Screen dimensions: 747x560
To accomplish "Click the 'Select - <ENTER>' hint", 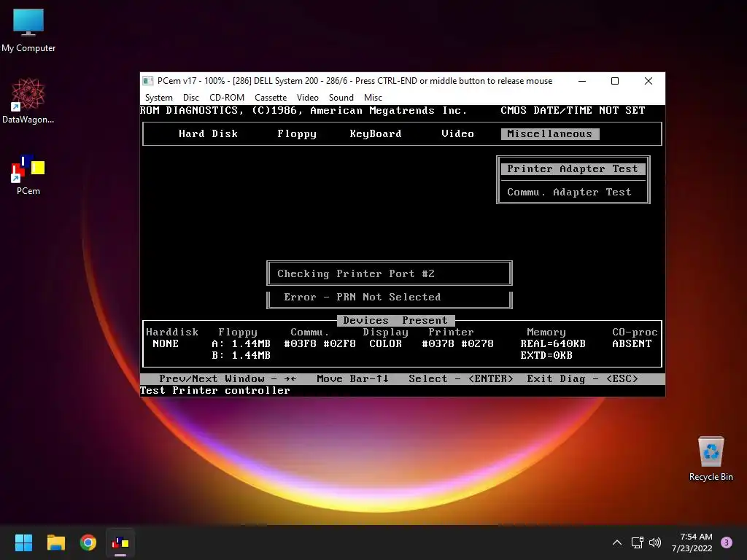I will click(x=461, y=379).
